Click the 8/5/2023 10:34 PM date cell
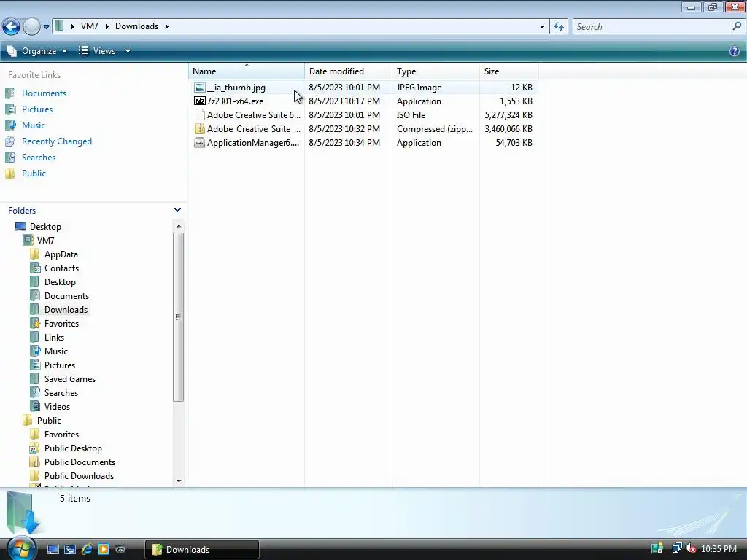This screenshot has height=560, width=747. pyautogui.click(x=344, y=143)
